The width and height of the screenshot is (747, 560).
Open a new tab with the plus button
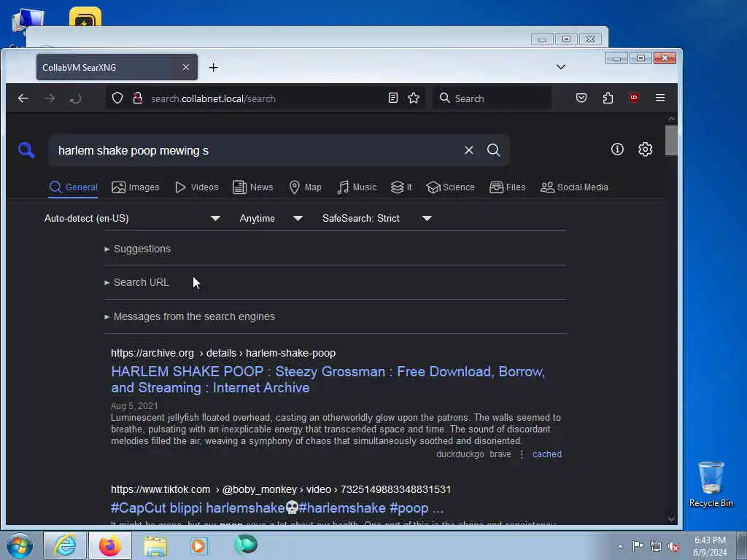[214, 68]
